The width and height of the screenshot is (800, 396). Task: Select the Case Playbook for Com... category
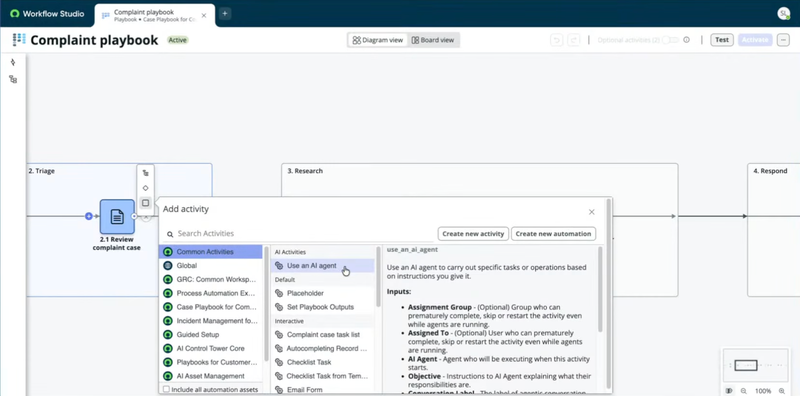coord(211,307)
